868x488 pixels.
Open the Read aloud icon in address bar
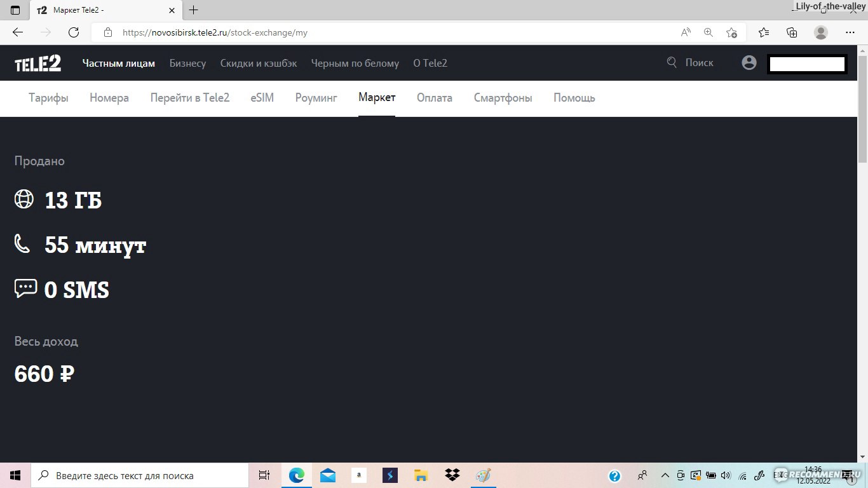coord(686,32)
